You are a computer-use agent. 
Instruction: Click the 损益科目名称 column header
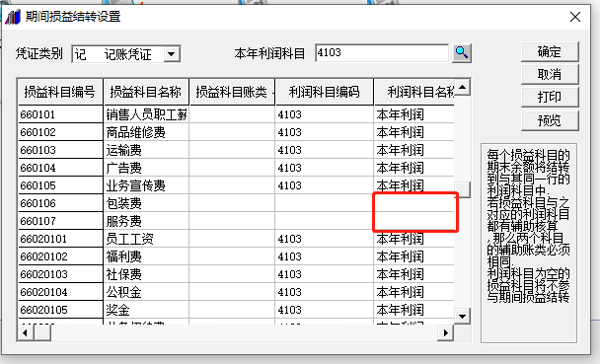[x=146, y=92]
